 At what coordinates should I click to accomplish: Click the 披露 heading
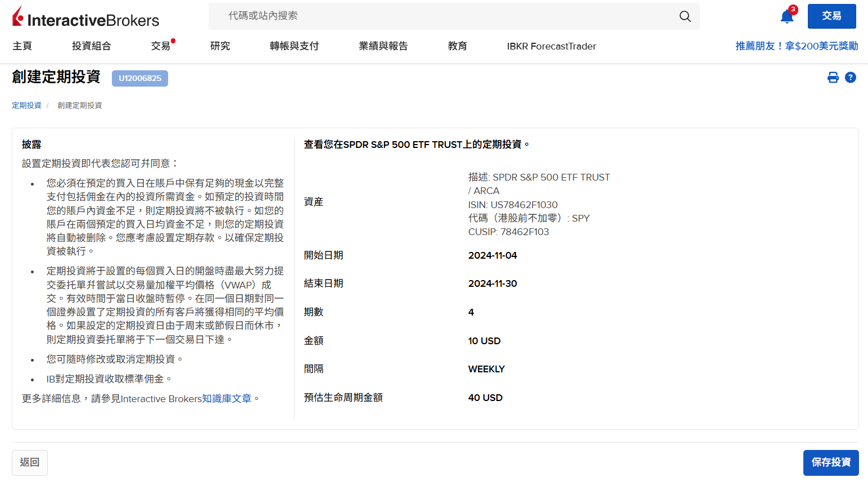[31, 145]
